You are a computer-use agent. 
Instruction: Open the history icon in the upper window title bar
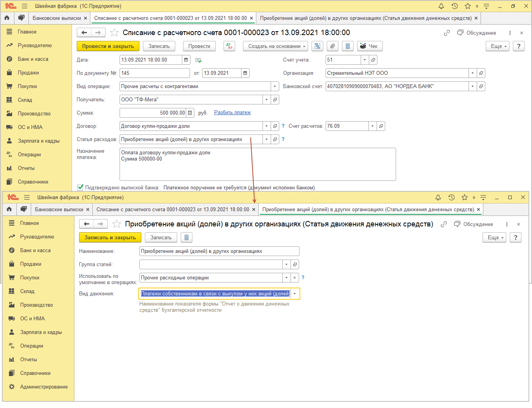click(x=454, y=6)
